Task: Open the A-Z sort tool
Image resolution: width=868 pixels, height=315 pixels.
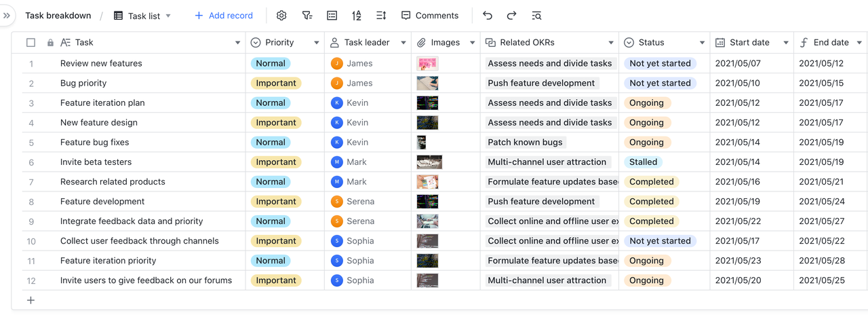Action: click(x=357, y=16)
